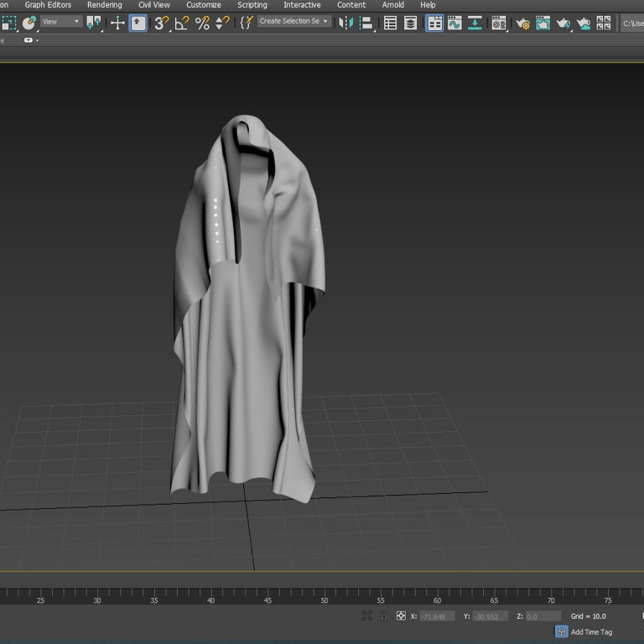644x644 pixels.
Task: Click the Render Production teapot icon
Action: tap(563, 23)
